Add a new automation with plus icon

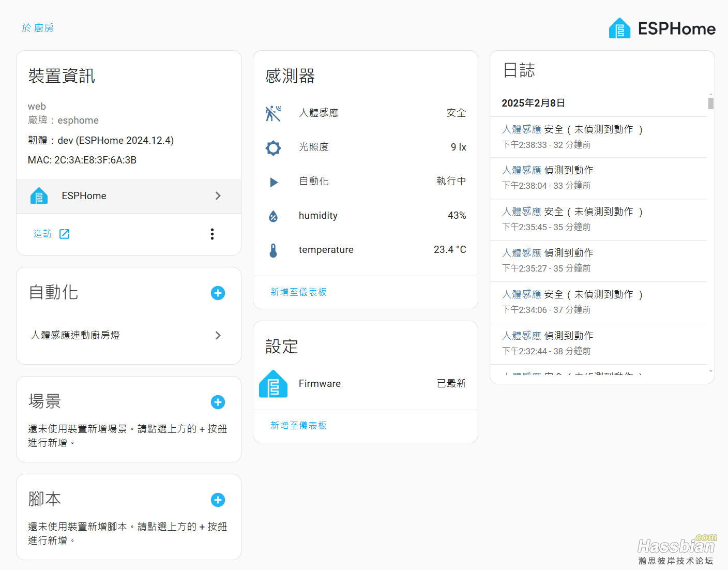218,293
